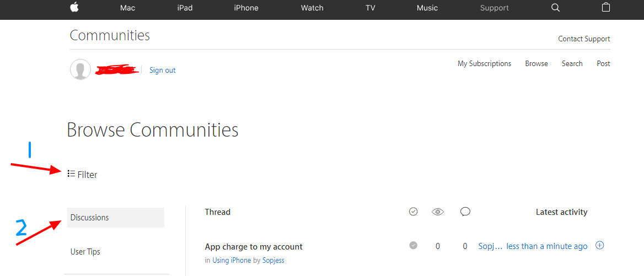This screenshot has width=644, height=276.
Task: Click the Sign out link
Action: coord(162,70)
